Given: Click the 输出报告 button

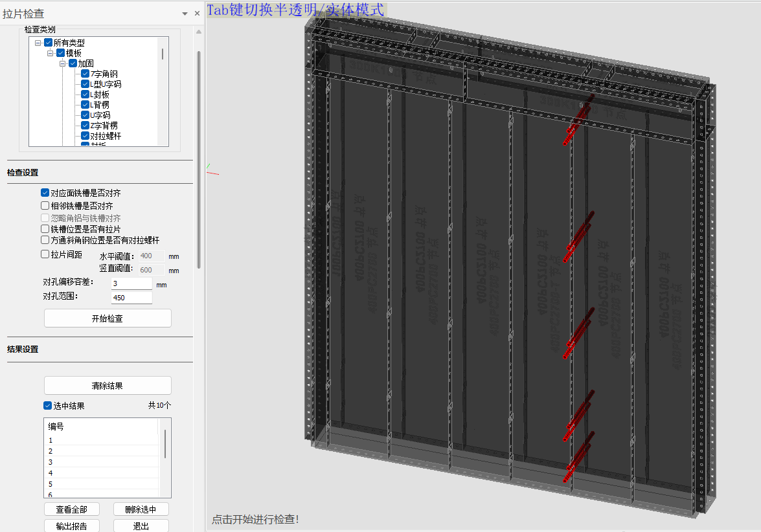Looking at the screenshot, I should tap(71, 526).
